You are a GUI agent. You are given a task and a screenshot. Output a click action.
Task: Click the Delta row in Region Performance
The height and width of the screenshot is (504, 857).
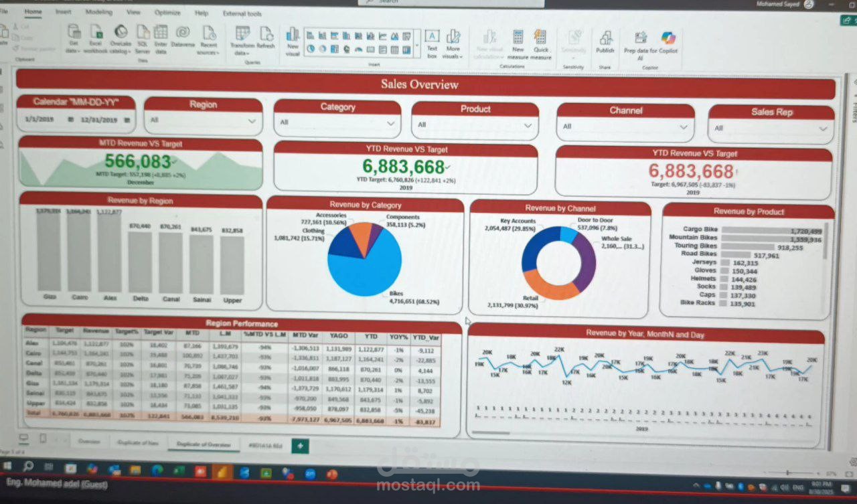(232, 375)
